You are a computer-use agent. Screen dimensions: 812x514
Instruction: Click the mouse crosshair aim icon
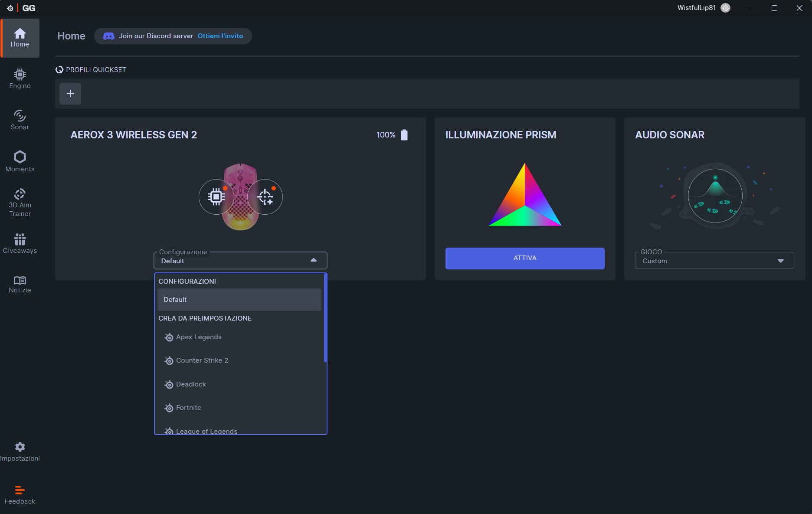(x=265, y=197)
